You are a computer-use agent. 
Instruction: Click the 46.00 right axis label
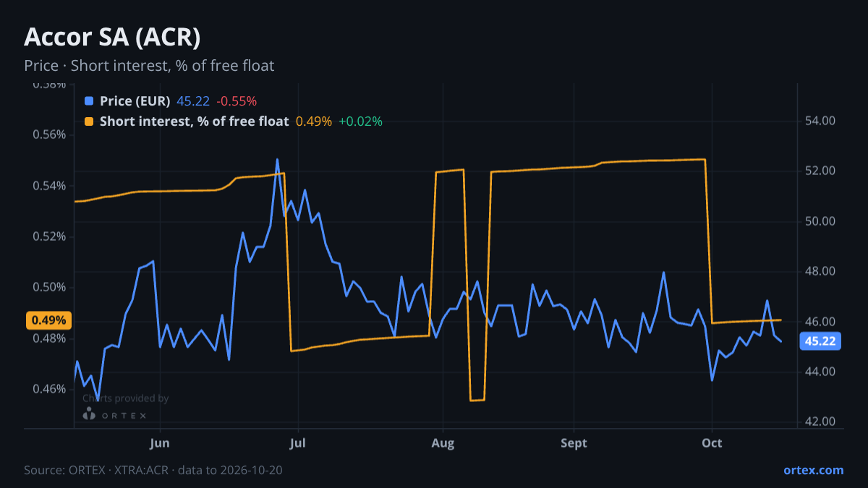click(820, 322)
